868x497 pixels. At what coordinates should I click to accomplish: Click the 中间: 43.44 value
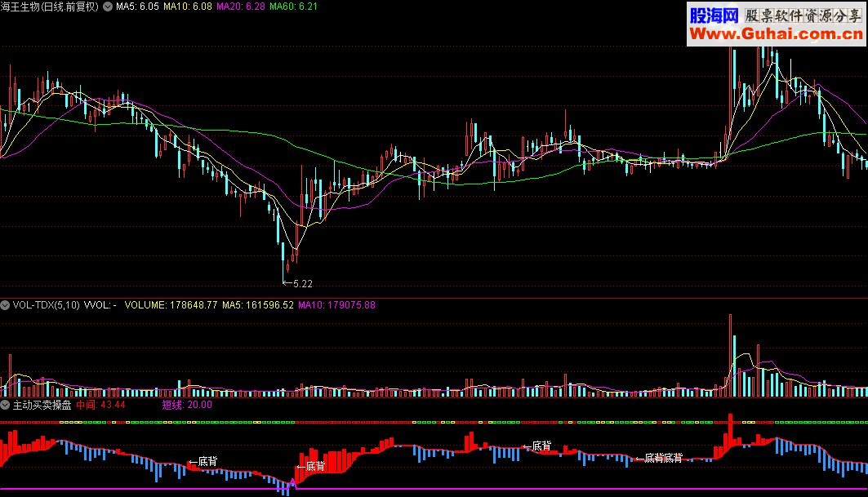100,405
